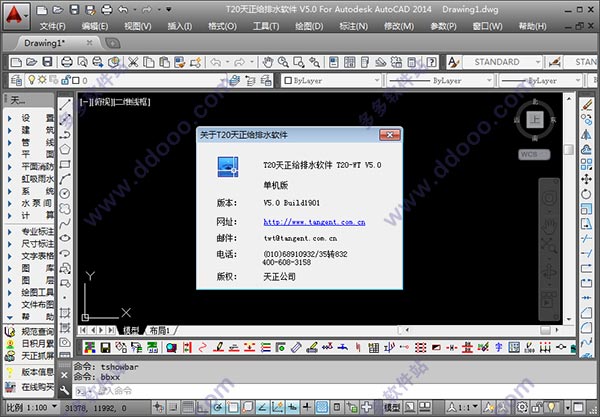The width and height of the screenshot is (600, 417).
Task: Close the 关于T20天正给排水软件 dialog
Action: click(x=390, y=136)
